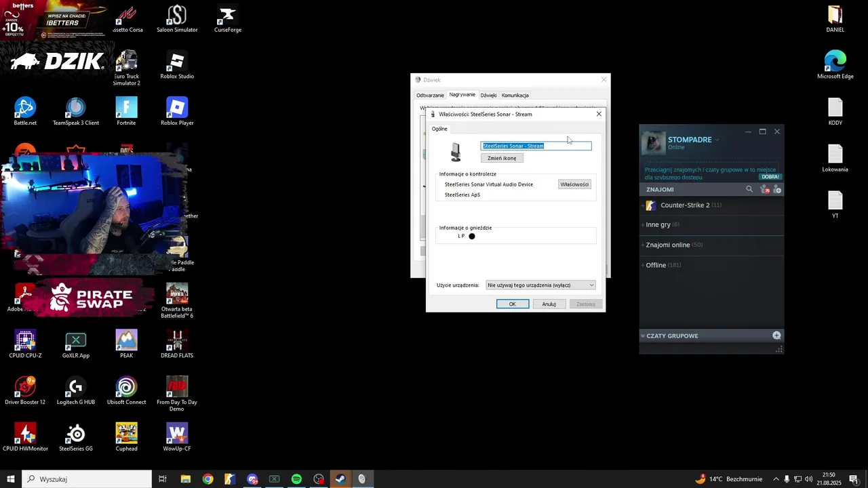
Task: Open the DANIEL folder on desktop
Action: coord(835,18)
